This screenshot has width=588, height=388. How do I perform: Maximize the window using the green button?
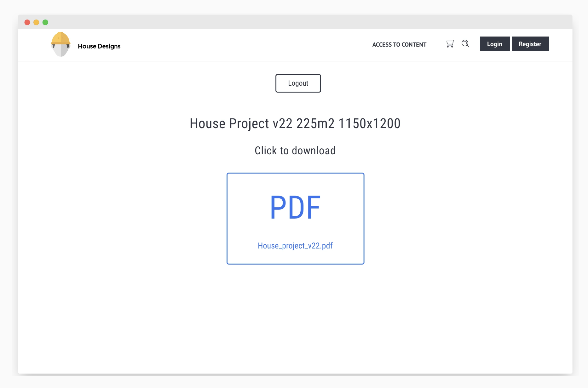45,22
